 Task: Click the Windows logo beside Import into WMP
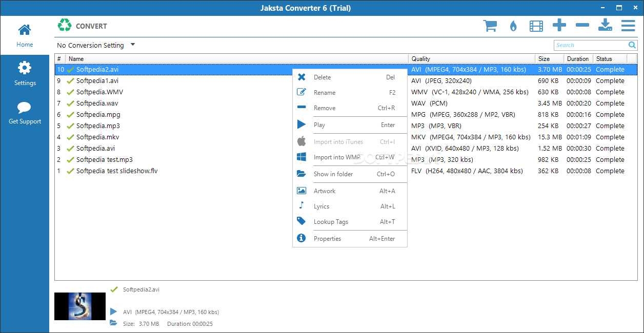click(x=301, y=157)
